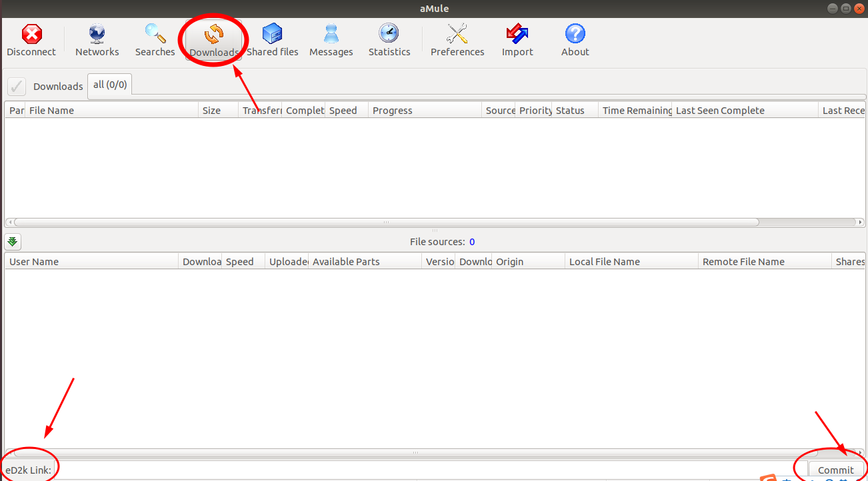Sort sources by Uploaded column
Screen dimensions: 868x481
point(287,262)
